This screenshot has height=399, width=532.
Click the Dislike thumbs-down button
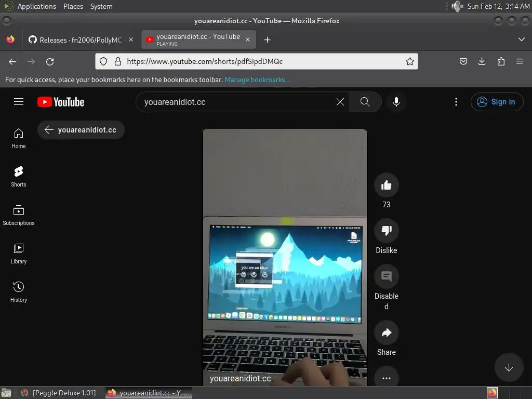click(386, 230)
